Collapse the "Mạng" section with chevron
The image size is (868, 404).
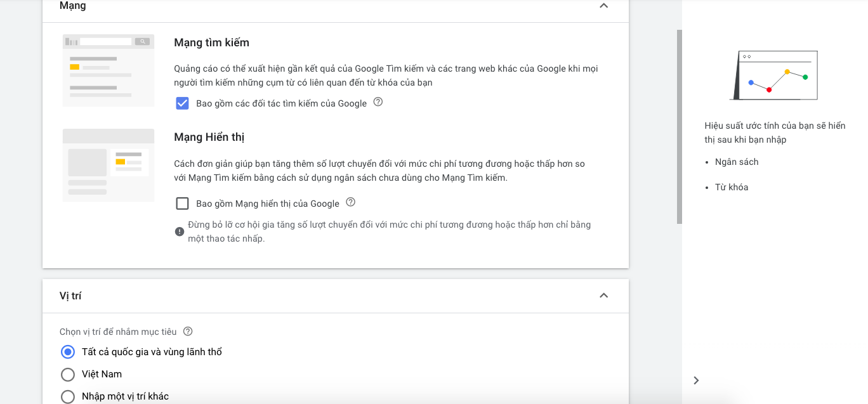(x=603, y=6)
